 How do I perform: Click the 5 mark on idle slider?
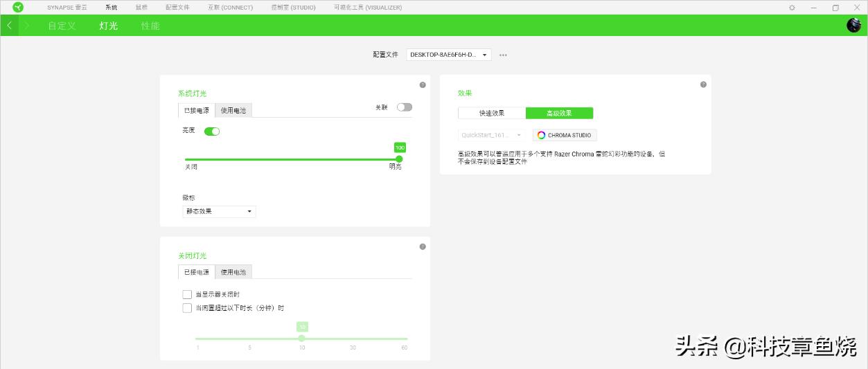249,347
